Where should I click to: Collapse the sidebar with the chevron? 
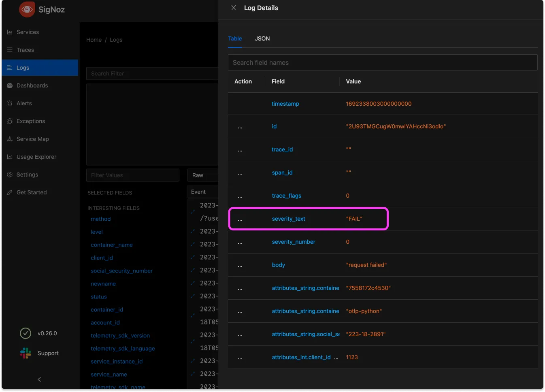(x=39, y=379)
